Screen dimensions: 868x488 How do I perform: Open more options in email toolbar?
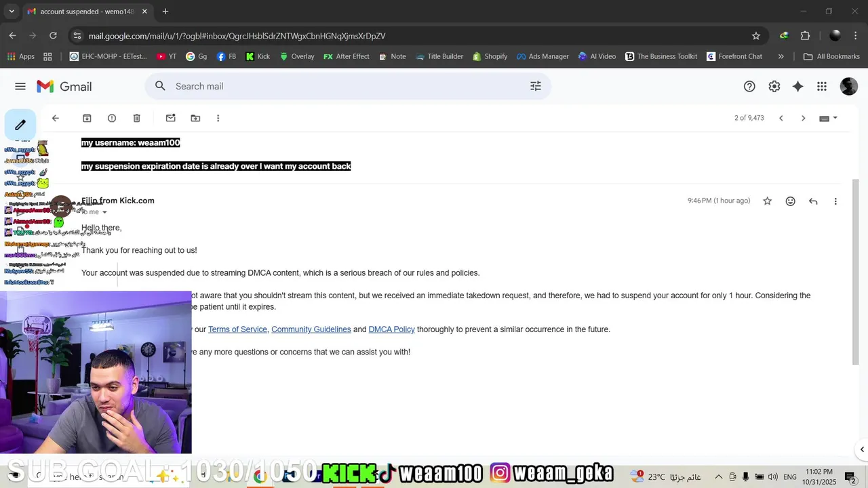[x=218, y=118]
